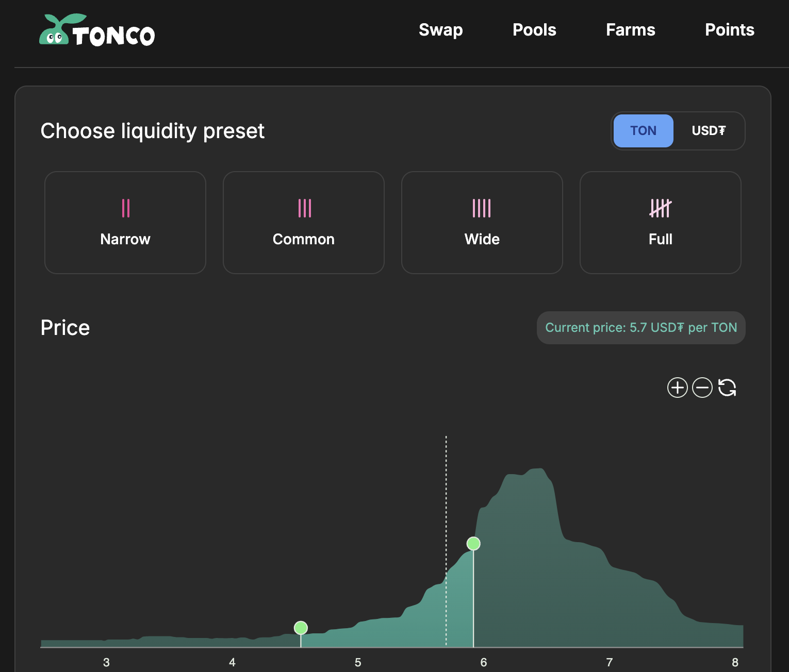Pick the Wide four-bar preset
789x672 pixels.
482,223
